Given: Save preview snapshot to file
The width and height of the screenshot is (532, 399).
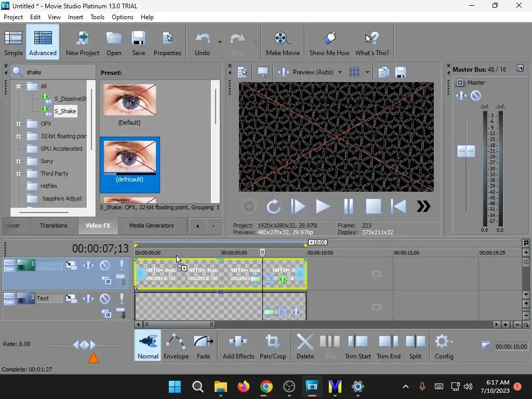Looking at the screenshot, I should coord(401,72).
